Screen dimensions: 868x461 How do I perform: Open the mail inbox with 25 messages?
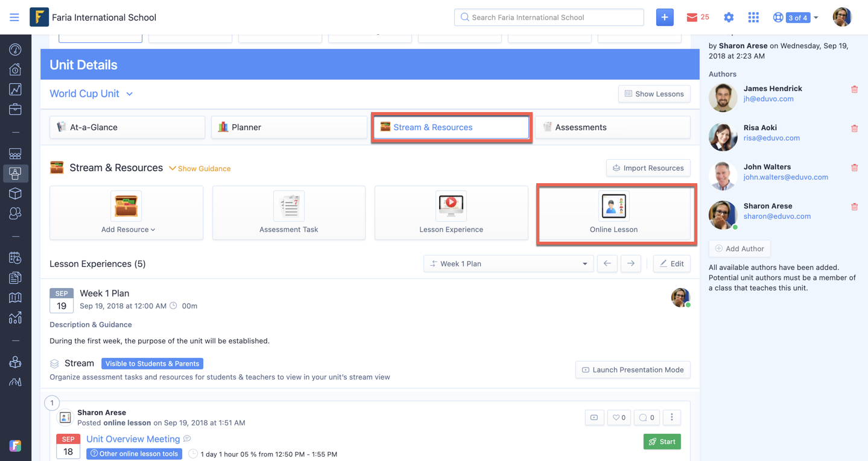(x=697, y=17)
